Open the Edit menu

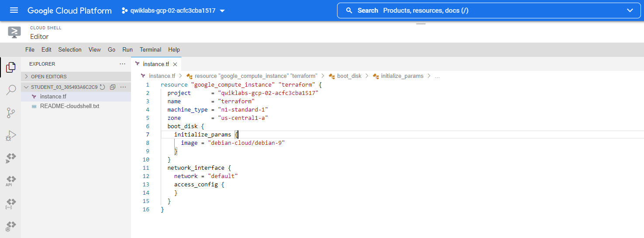pyautogui.click(x=46, y=49)
